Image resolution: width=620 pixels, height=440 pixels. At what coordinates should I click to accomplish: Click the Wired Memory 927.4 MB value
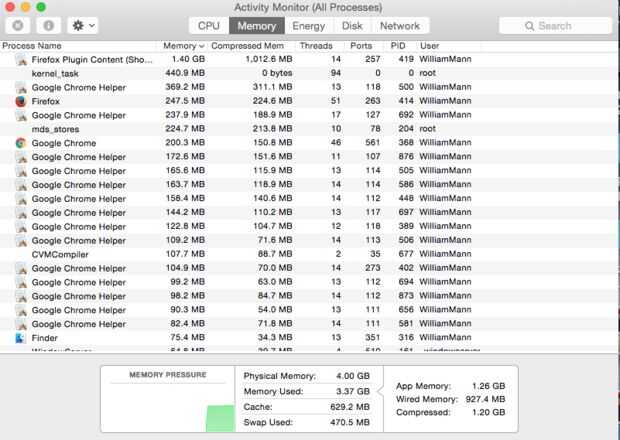tap(485, 399)
